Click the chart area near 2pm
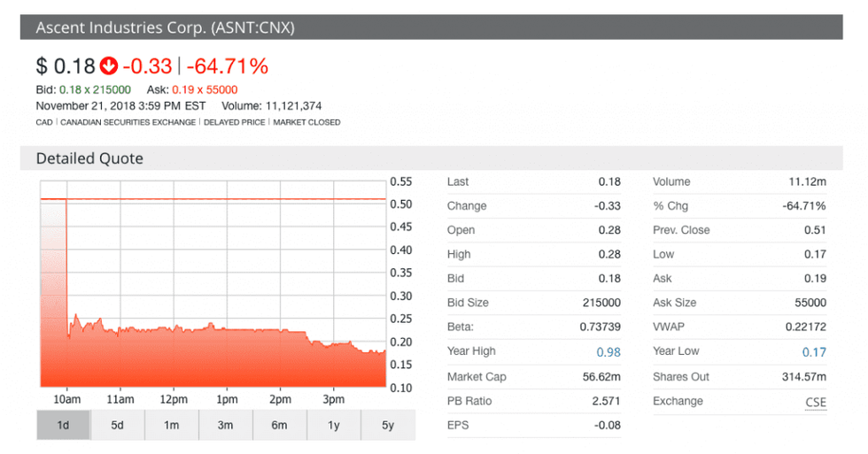This screenshot has height=454, width=868. tap(280, 354)
